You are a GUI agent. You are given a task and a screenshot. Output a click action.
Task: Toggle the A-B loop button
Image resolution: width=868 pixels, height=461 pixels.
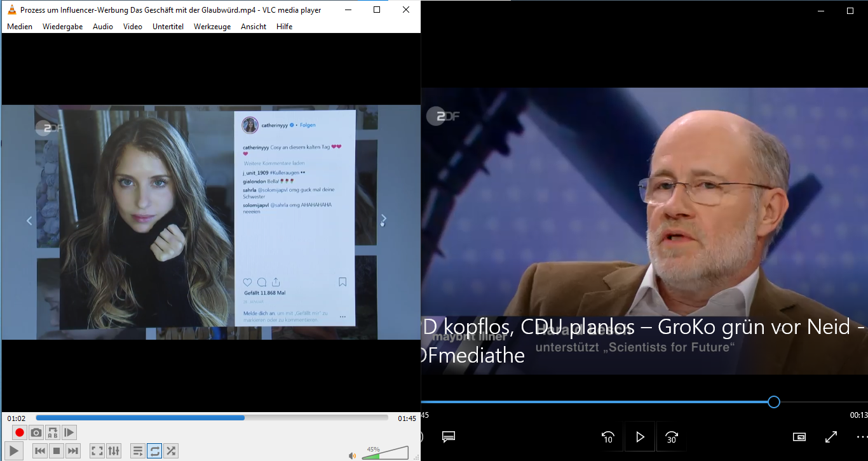coord(53,432)
